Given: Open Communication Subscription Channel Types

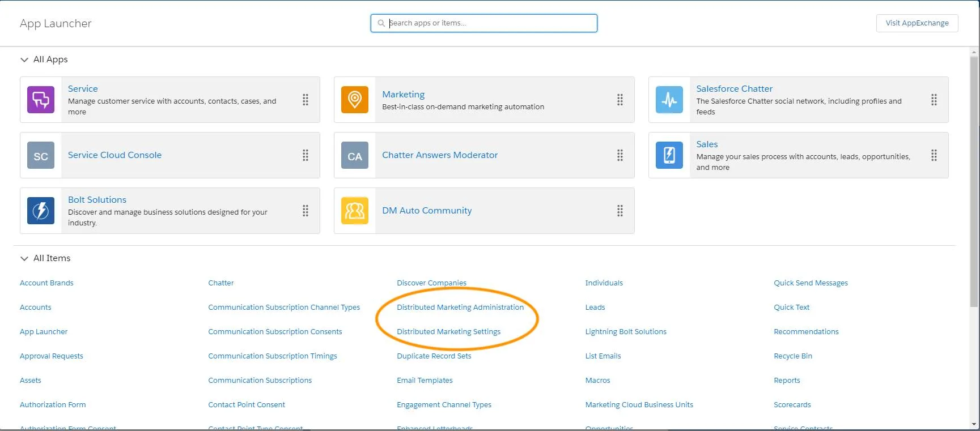Looking at the screenshot, I should (x=284, y=307).
